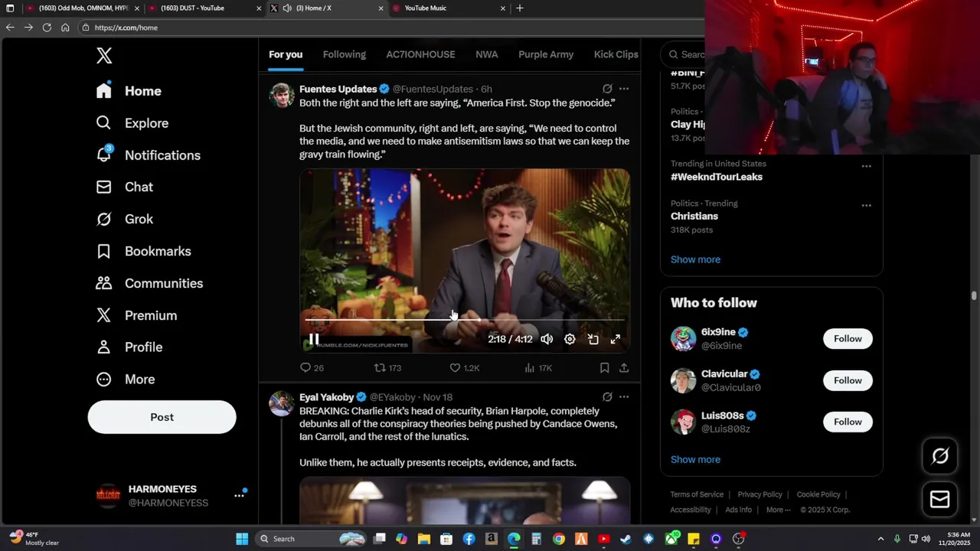The image size is (980, 551).
Task: Show more trends
Action: [x=695, y=259]
